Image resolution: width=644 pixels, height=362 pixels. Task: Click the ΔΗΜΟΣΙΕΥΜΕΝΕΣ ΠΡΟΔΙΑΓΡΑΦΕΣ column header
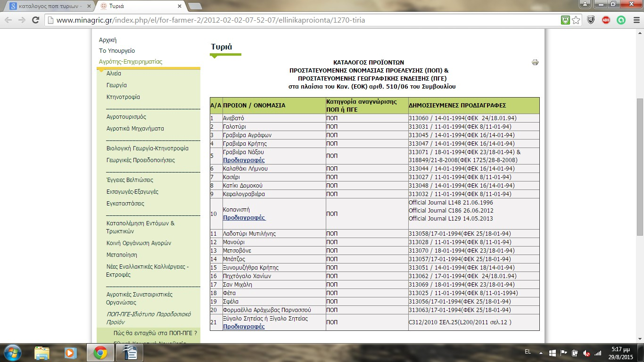[x=473, y=106]
